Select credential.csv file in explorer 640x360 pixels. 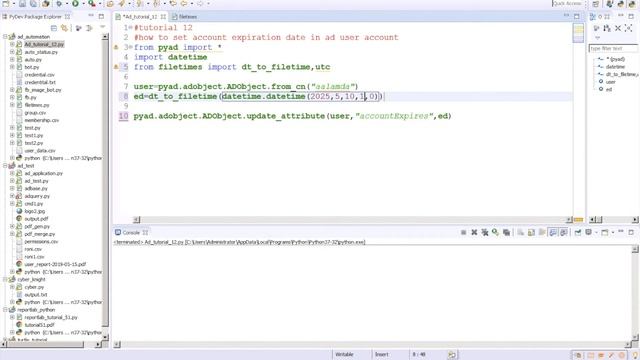pos(39,75)
